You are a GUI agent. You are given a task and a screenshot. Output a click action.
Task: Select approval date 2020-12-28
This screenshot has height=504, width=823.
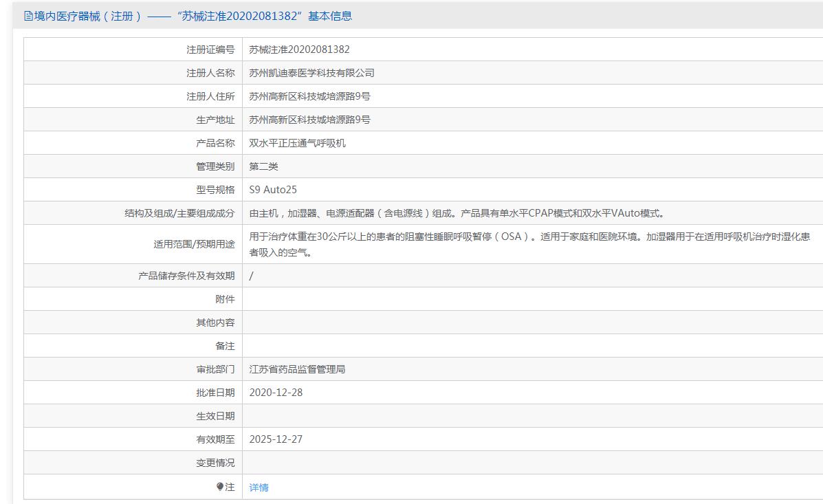(276, 393)
